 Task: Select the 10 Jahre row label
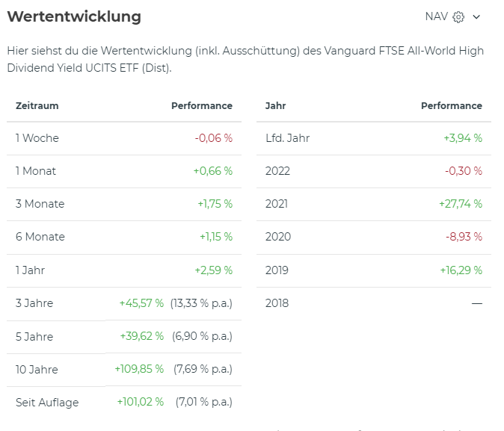tap(37, 370)
